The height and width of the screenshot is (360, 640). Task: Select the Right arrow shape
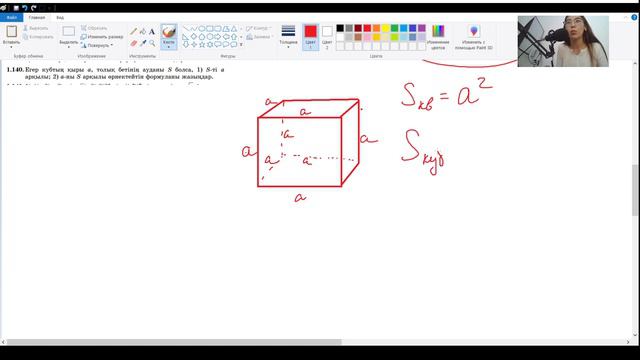(x=218, y=36)
